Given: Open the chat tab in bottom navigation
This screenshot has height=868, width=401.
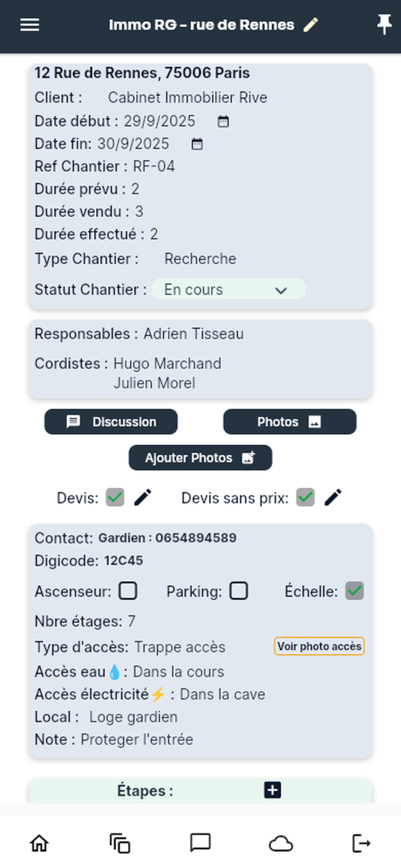Looking at the screenshot, I should [200, 843].
